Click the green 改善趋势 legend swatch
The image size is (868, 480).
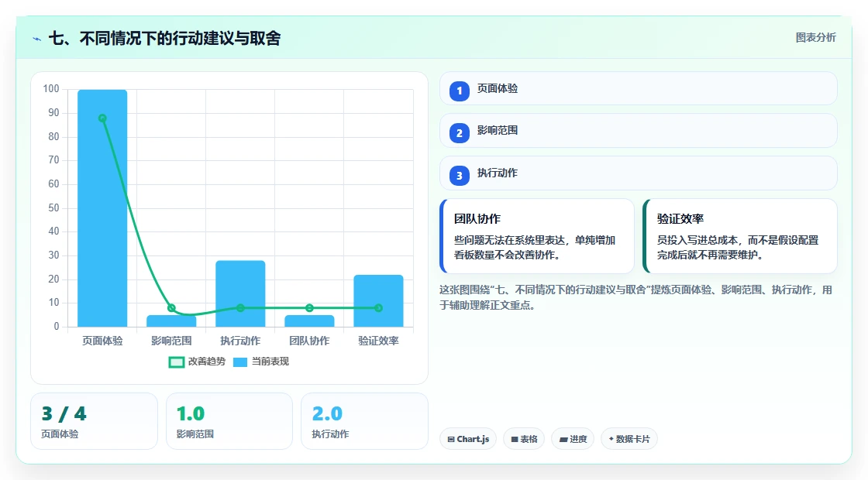pos(176,362)
